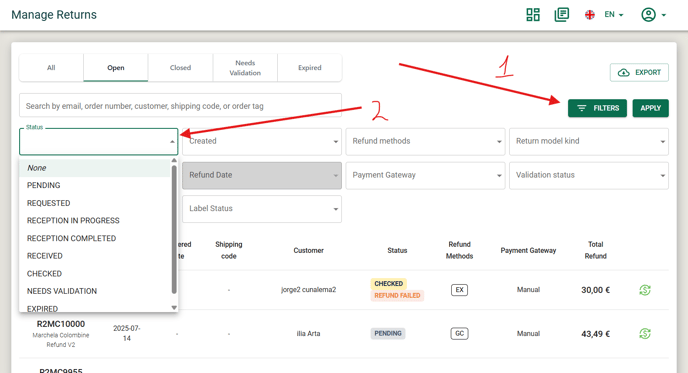Select PENDING in the Status list
Screen dimensions: 688x373
click(x=95, y=185)
